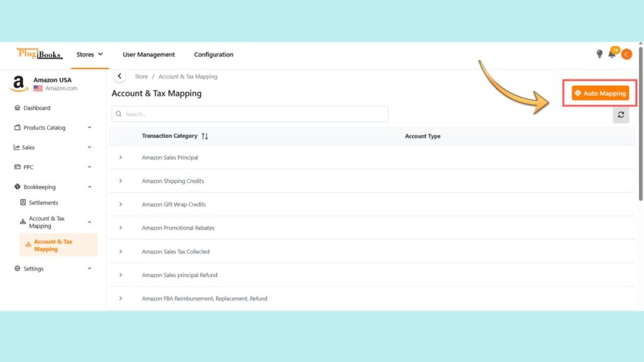The image size is (644, 362).
Task: Open the lightbulb tips icon
Action: (x=599, y=54)
